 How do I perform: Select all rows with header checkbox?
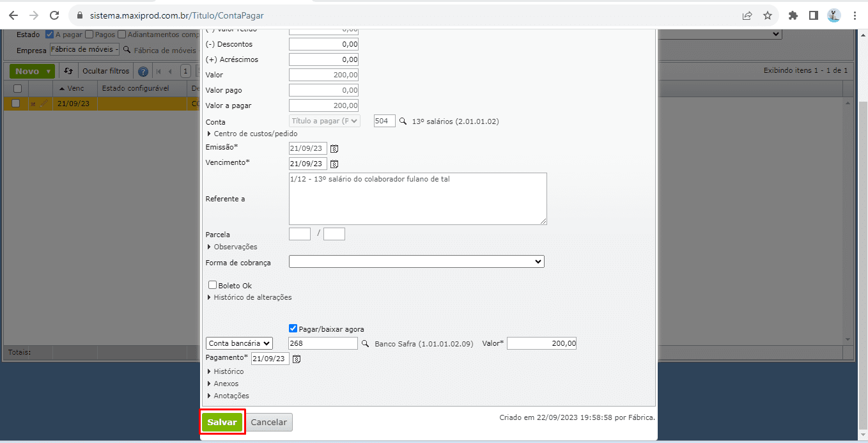[x=17, y=88]
